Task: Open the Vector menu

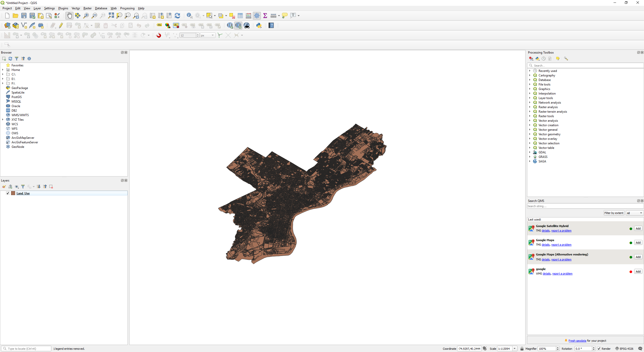Action: tap(75, 8)
